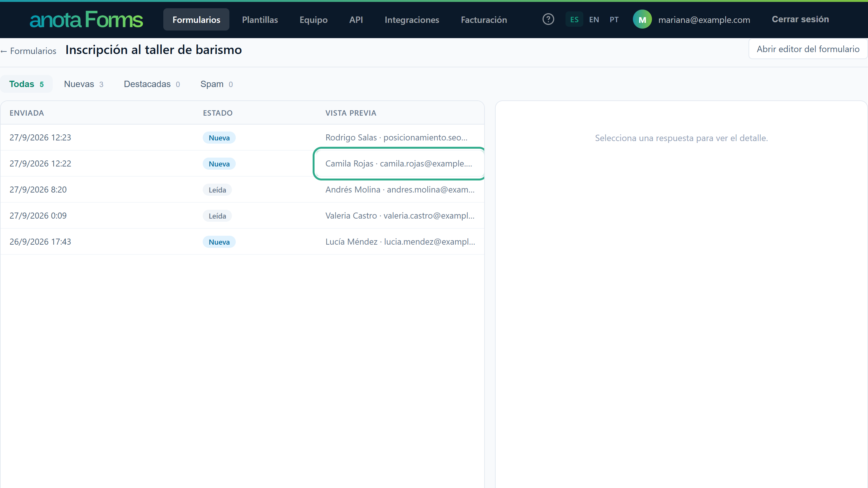Open the Spam tab
Image resolution: width=868 pixels, height=488 pixels.
coord(216,84)
